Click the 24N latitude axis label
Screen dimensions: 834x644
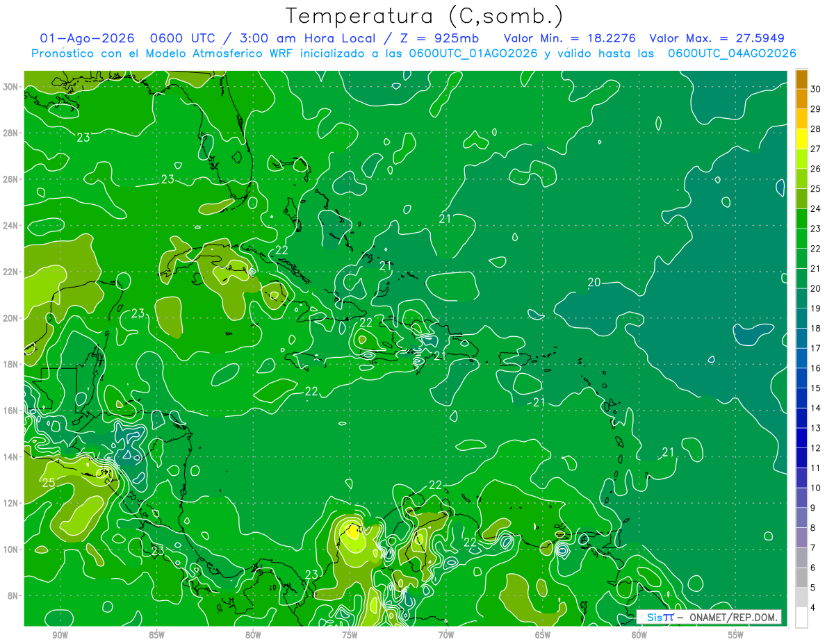coord(12,226)
